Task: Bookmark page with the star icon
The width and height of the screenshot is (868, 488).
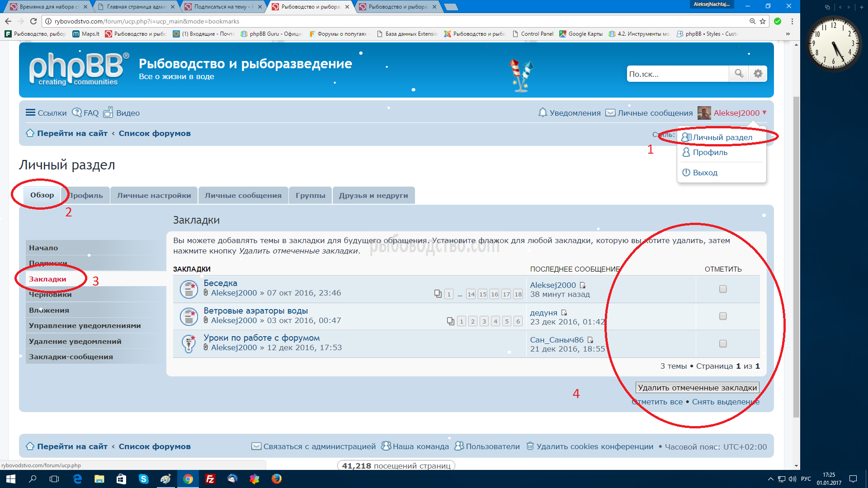Action: click(763, 21)
